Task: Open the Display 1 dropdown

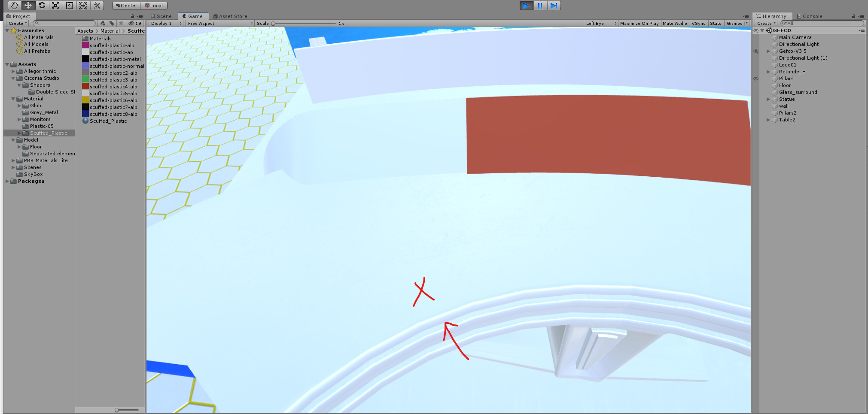Action: (x=164, y=23)
